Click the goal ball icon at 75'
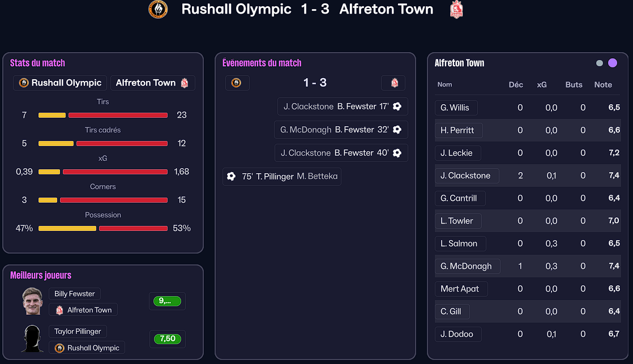 tap(231, 176)
